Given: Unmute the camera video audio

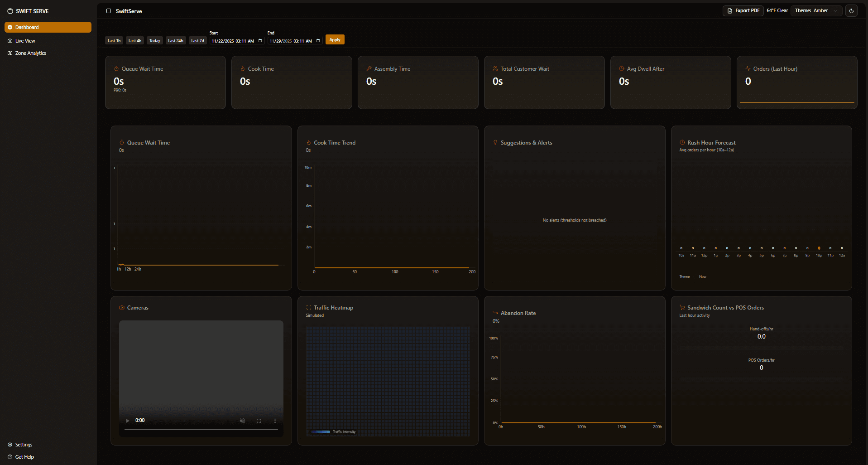Looking at the screenshot, I should point(242,421).
